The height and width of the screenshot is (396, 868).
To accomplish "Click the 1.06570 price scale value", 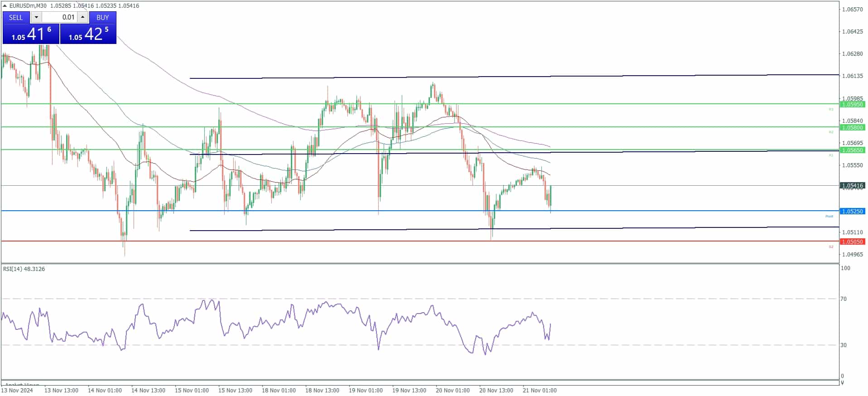I will 852,10.
